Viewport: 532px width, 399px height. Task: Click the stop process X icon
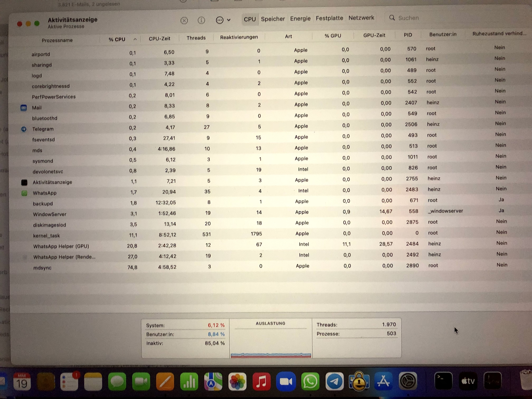pos(184,21)
